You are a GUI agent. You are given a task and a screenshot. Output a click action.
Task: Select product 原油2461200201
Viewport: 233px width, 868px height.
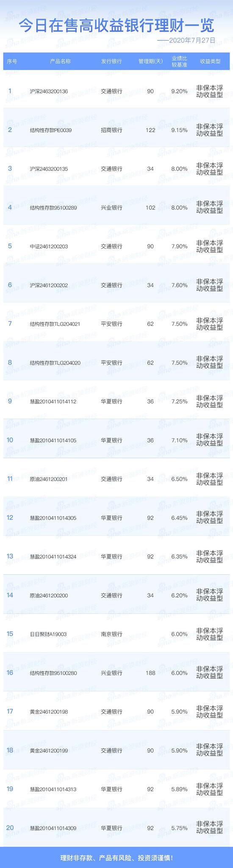coord(49,479)
